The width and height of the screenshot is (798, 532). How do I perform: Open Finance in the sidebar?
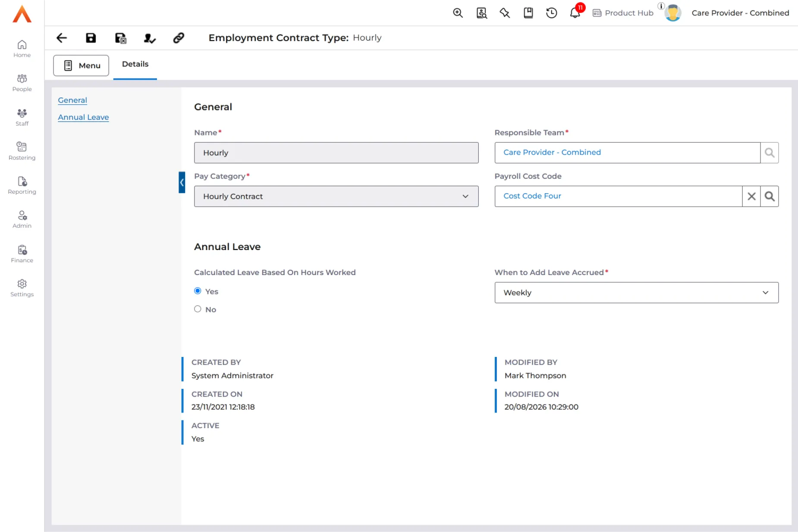pyautogui.click(x=22, y=254)
